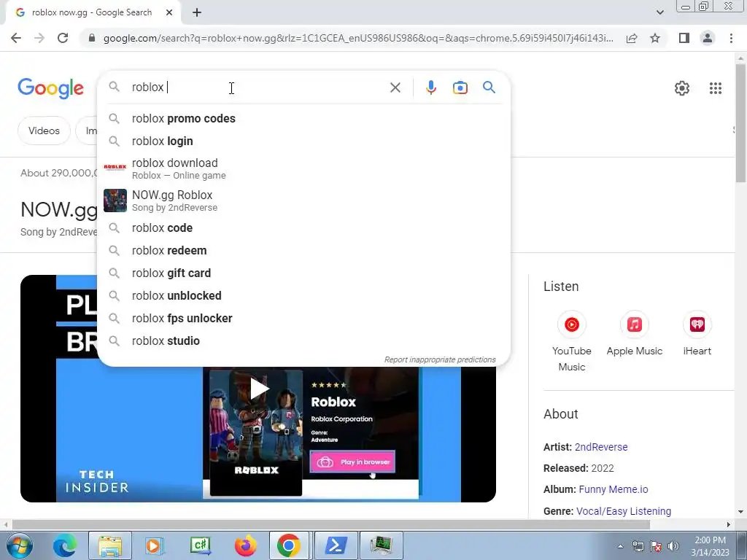Go to Google home via logo
The width and height of the screenshot is (747, 560).
[x=50, y=88]
